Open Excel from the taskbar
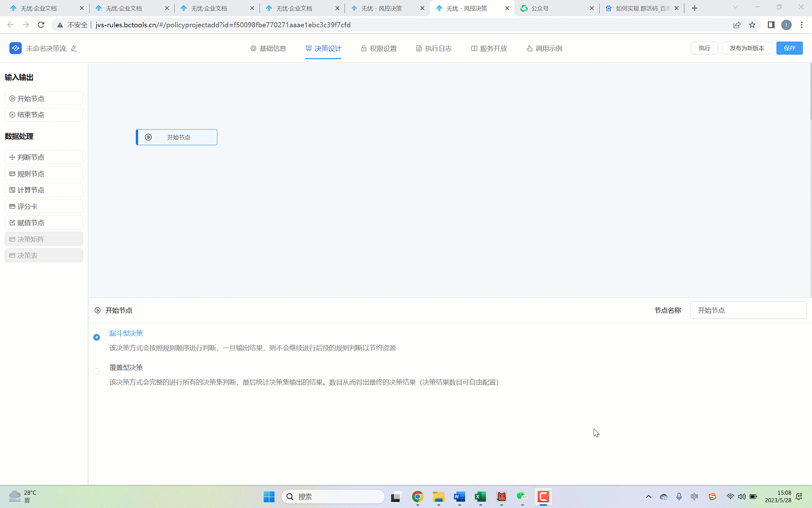 pos(480,497)
